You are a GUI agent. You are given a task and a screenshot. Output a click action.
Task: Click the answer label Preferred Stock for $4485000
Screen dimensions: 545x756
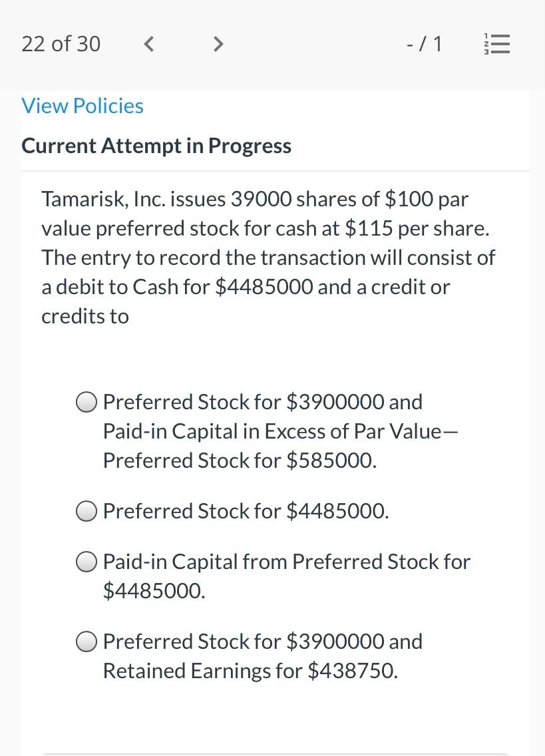tap(246, 511)
